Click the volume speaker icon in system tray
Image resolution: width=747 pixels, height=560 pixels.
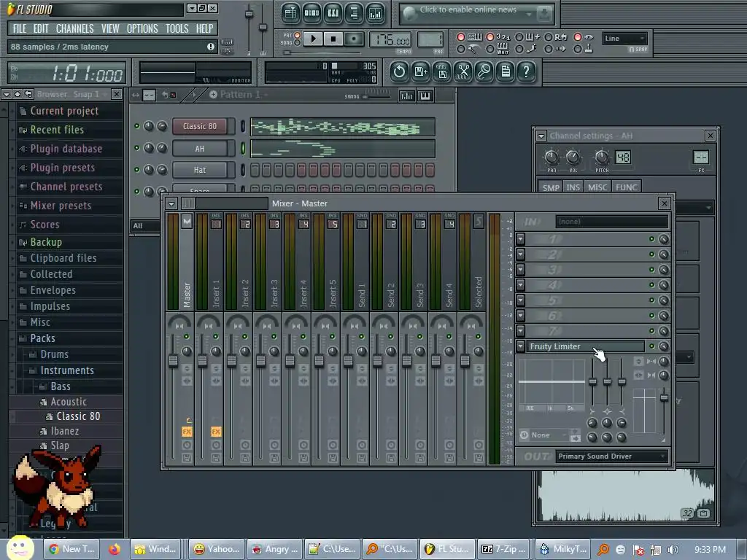click(673, 550)
